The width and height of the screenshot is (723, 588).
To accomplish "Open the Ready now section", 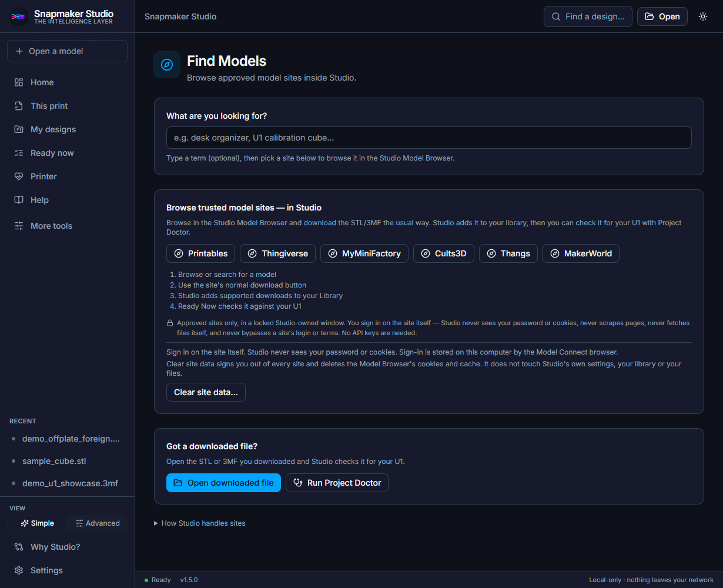I will 67,153.
